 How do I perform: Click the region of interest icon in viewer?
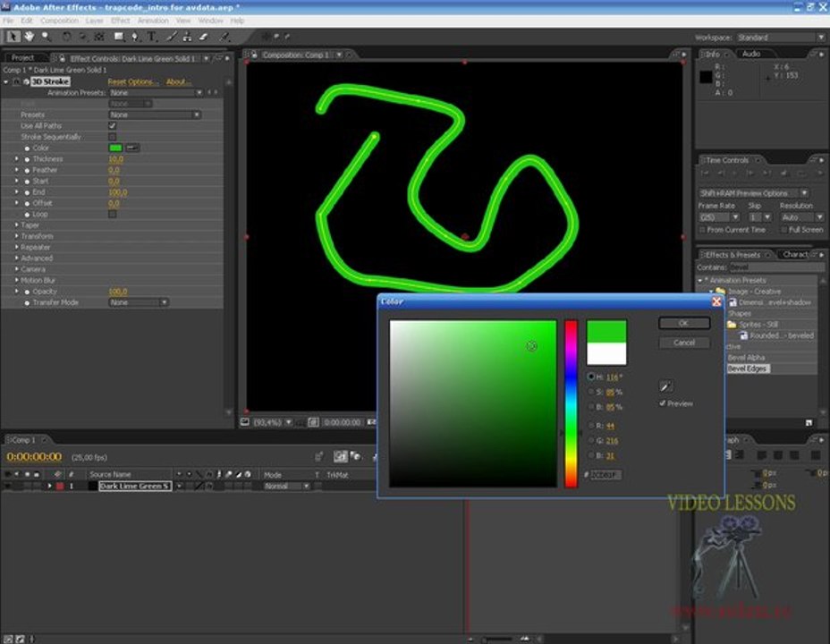tap(313, 422)
